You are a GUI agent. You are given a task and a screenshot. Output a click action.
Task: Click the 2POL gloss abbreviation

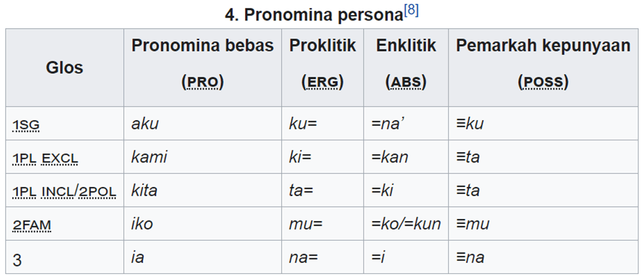pos(97,191)
